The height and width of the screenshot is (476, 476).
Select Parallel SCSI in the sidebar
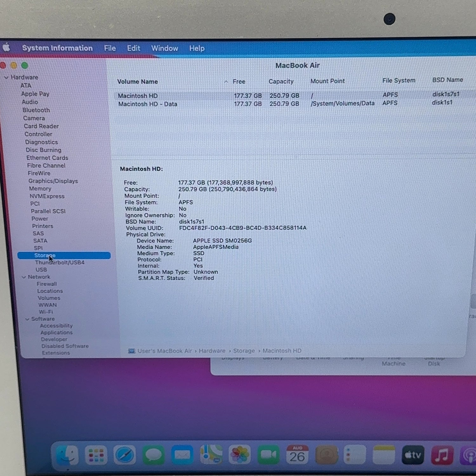pyautogui.click(x=48, y=211)
